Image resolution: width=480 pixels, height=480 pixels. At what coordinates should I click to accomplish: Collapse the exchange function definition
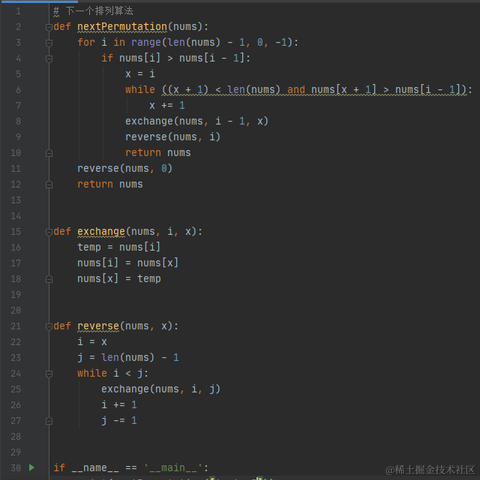tap(49, 232)
